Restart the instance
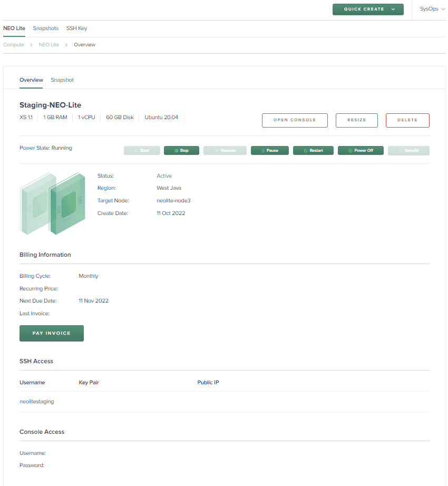Viewport: 448px width, 486px height. coord(313,151)
